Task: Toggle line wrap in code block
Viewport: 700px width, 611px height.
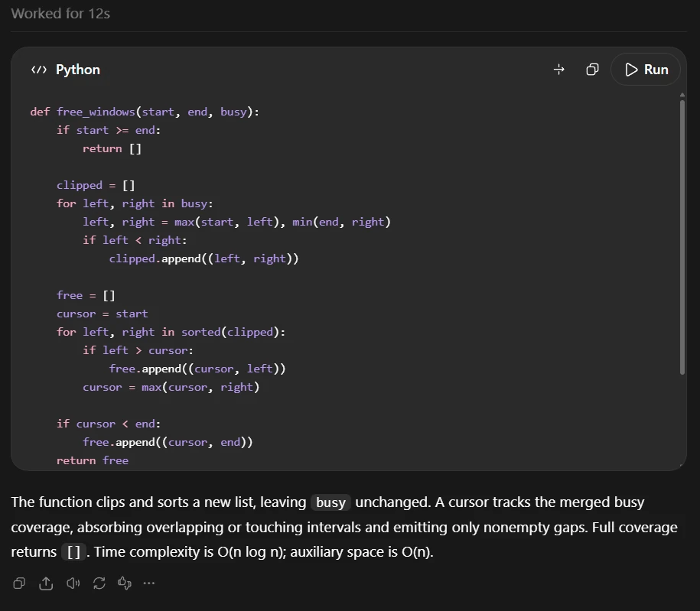Action: 559,70
